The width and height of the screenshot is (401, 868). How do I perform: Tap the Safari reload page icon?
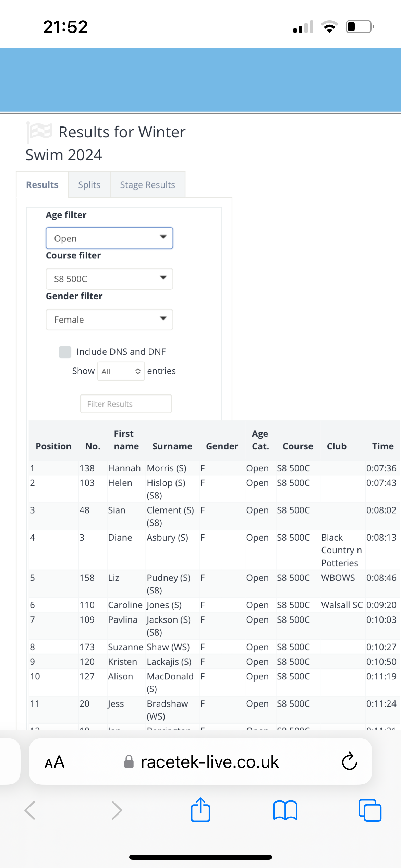click(x=349, y=762)
